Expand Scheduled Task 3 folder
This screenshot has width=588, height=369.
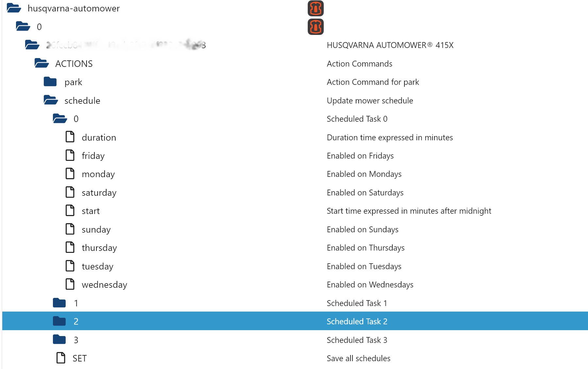[x=59, y=340]
